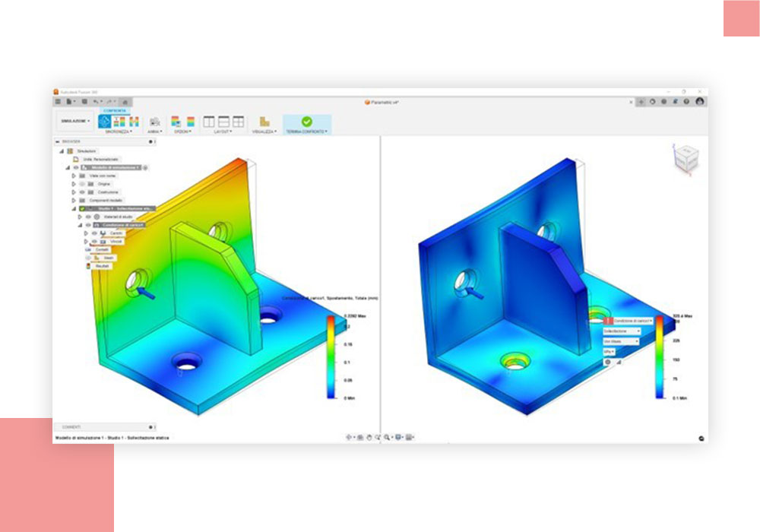This screenshot has width=760, height=532.
Task: Click the second Opzioni color bar icon
Action: tap(191, 122)
